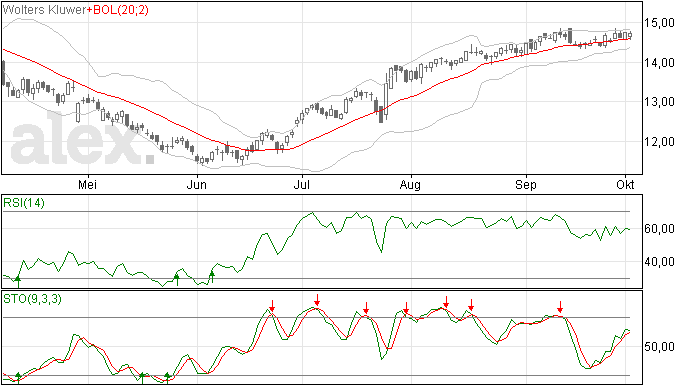Click the 60,00 RSI axis value
Image resolution: width=690 pixels, height=387 pixels.
point(659,229)
